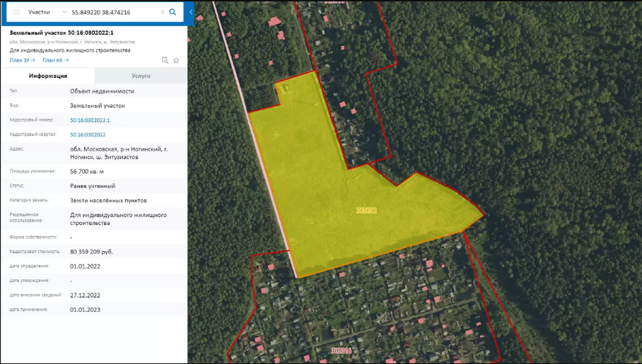This screenshot has height=364, width=642.
Task: Open cadastral quarter link 50:16:0302022
Action: pyautogui.click(x=88, y=134)
